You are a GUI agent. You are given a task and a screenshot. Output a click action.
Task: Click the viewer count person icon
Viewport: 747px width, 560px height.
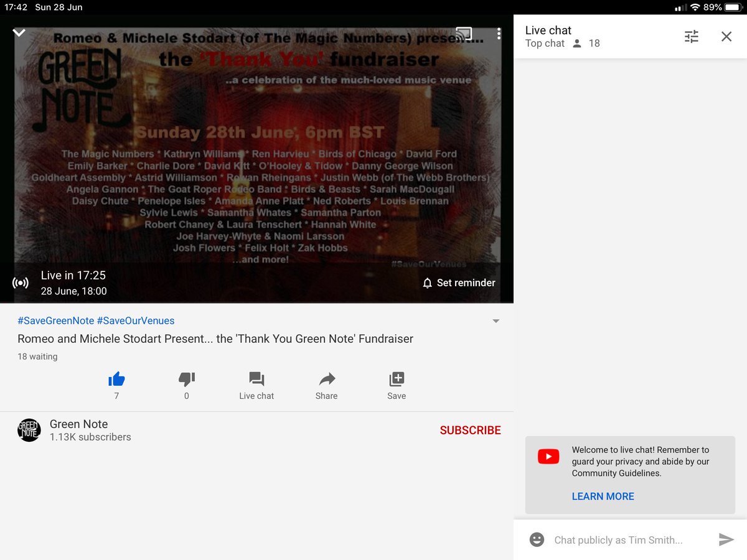click(x=577, y=44)
